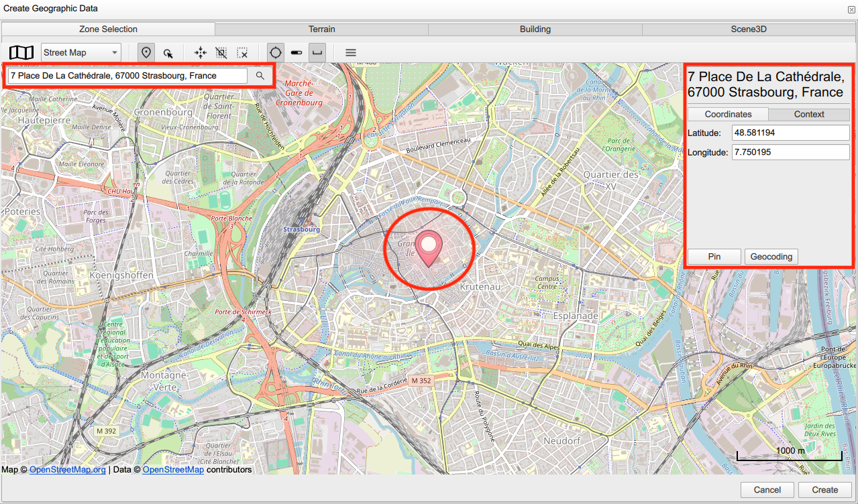Switch to the Scene3D tab

pos(749,29)
